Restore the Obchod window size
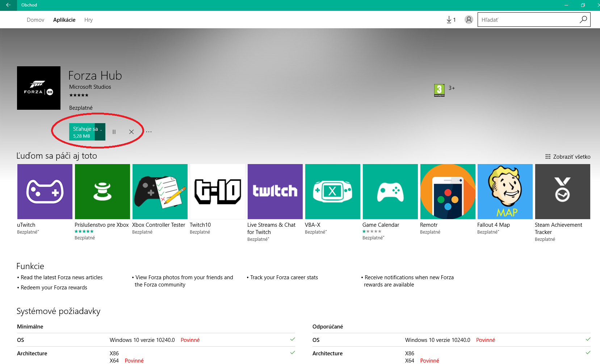The width and height of the screenshot is (600, 364). (583, 5)
